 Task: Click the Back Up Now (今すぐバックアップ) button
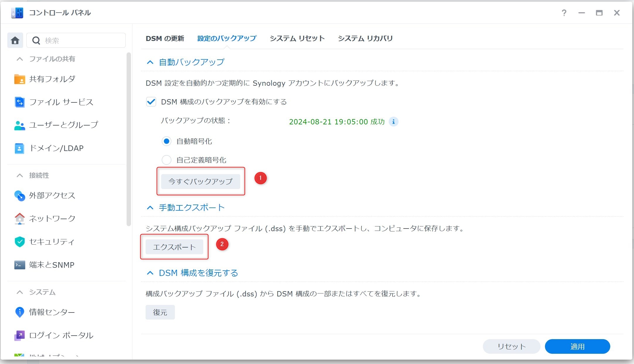point(200,181)
